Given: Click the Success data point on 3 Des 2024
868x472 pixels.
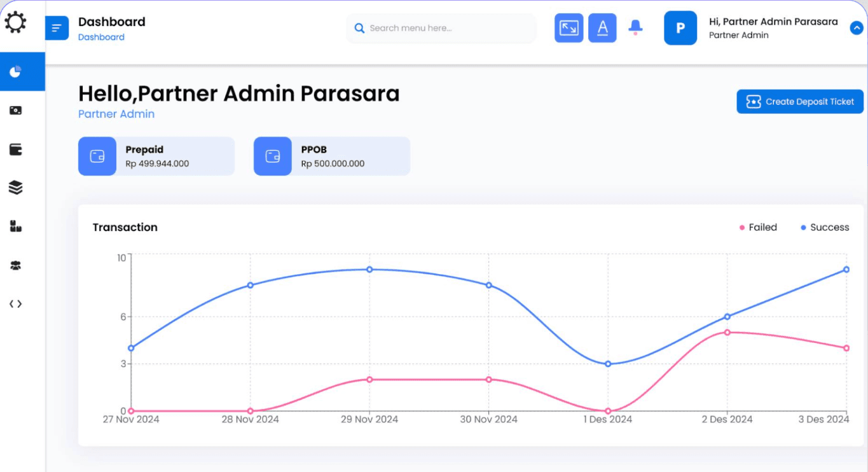Looking at the screenshot, I should (x=846, y=269).
